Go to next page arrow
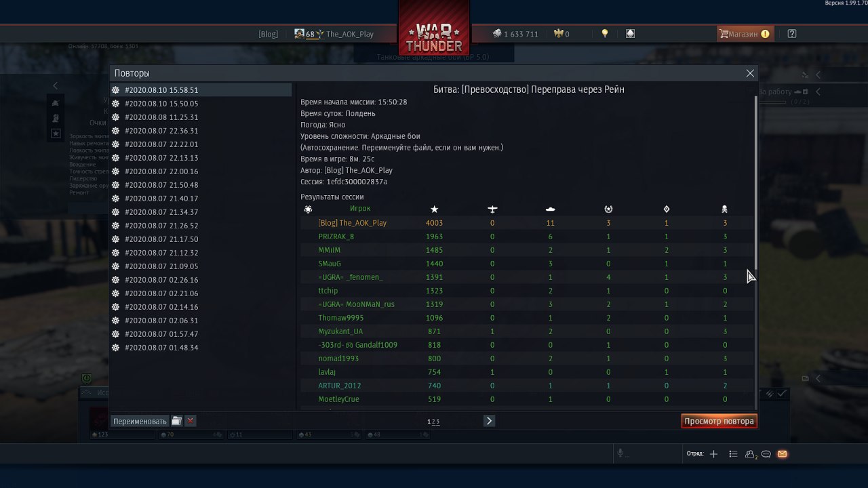 pyautogui.click(x=489, y=421)
